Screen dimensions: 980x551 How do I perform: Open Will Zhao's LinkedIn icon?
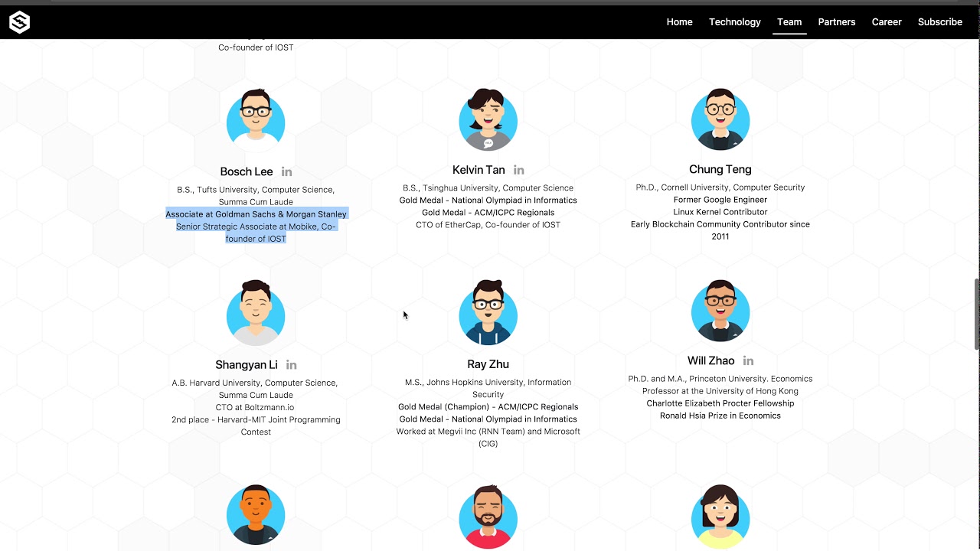coord(748,361)
